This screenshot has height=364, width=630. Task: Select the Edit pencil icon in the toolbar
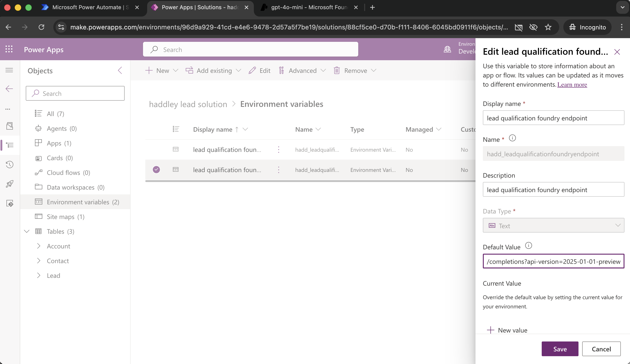tap(252, 71)
